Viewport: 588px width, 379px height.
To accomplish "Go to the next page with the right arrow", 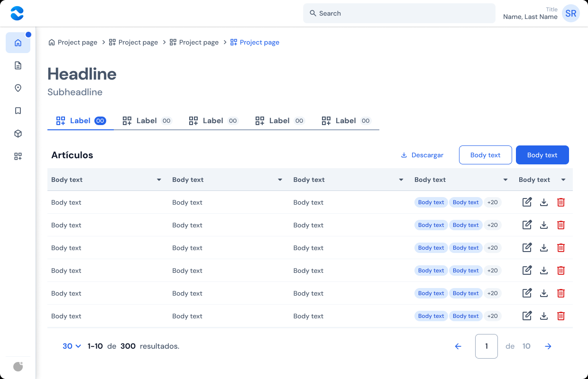I will click(548, 346).
